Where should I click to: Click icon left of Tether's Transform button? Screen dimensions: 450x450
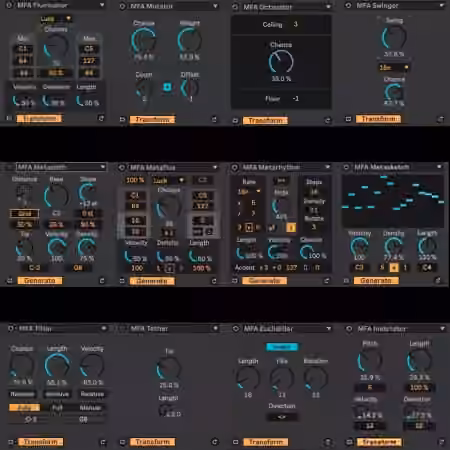122,442
